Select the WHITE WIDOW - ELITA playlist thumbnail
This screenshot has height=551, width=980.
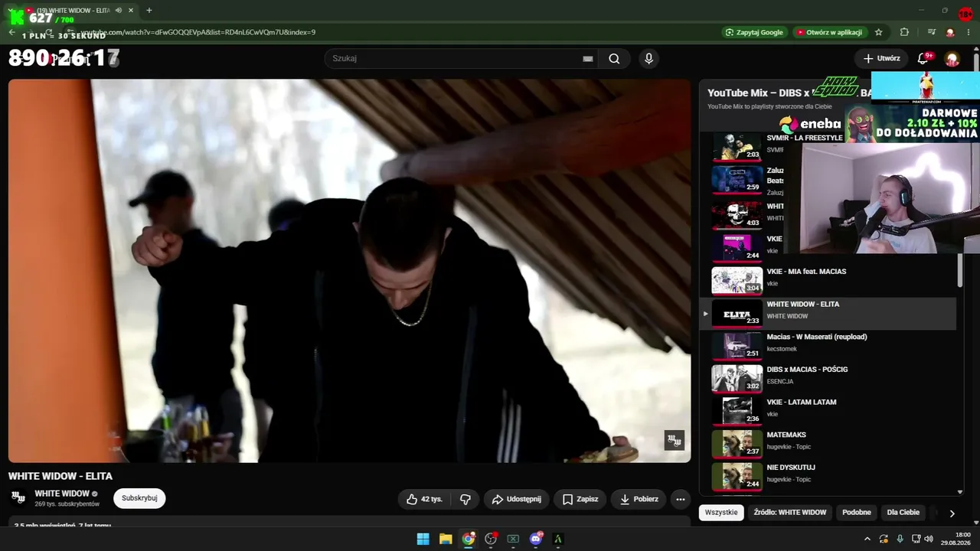pos(737,314)
